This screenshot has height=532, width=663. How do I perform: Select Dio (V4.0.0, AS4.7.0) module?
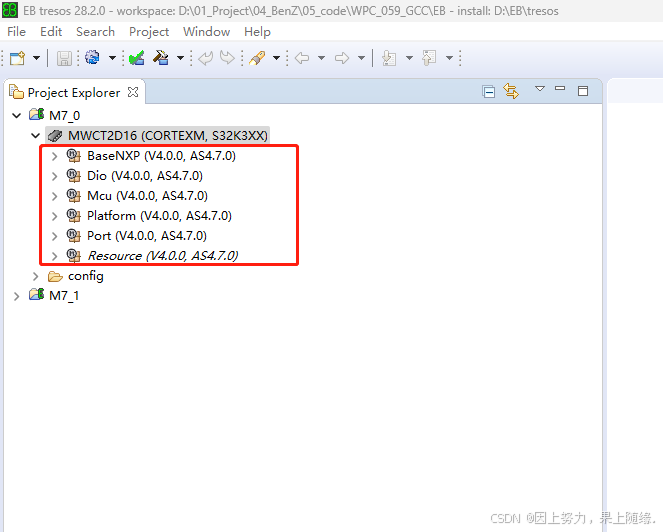click(x=145, y=176)
